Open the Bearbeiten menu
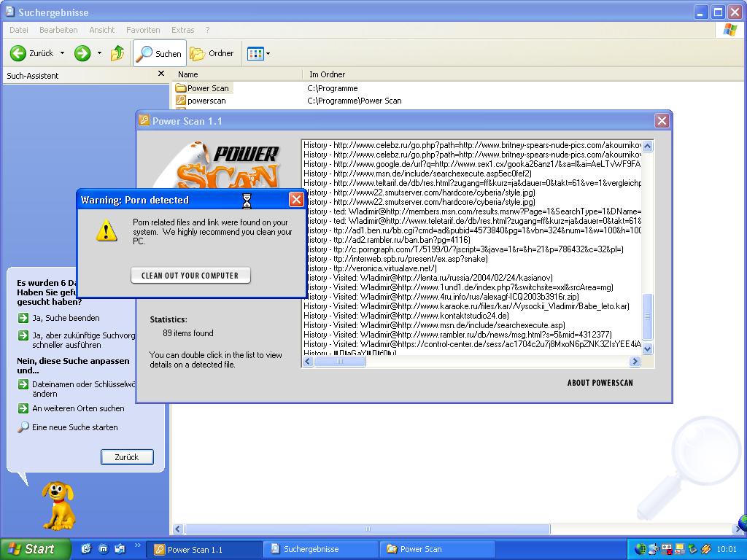 pyautogui.click(x=58, y=30)
